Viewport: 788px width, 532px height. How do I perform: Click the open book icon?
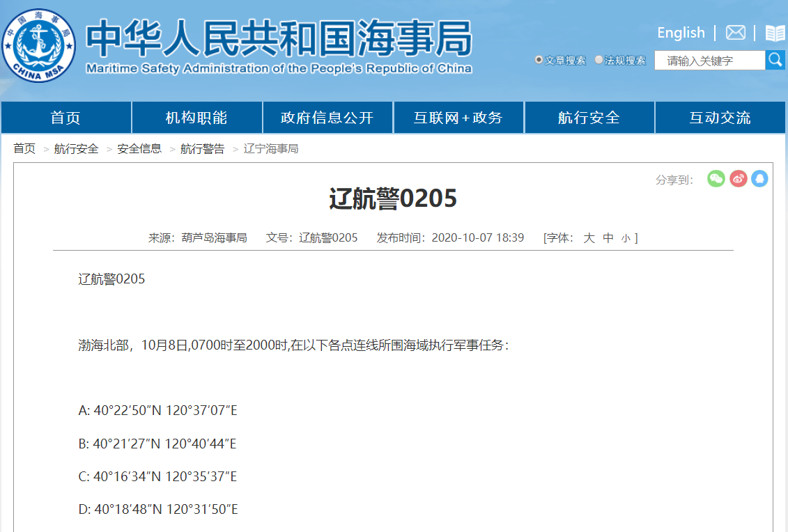pos(775,33)
